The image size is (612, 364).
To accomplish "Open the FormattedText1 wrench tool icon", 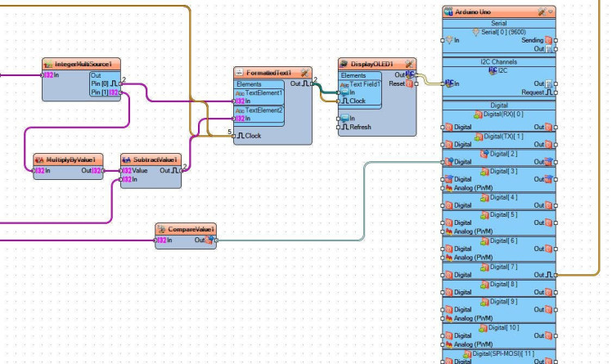I will pos(305,73).
